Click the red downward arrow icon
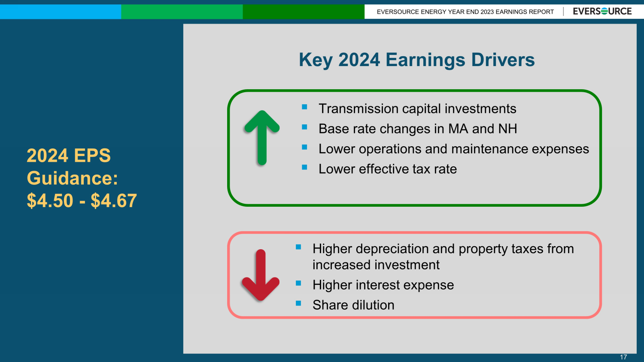Viewport: 644px width, 362px height. pyautogui.click(x=261, y=275)
